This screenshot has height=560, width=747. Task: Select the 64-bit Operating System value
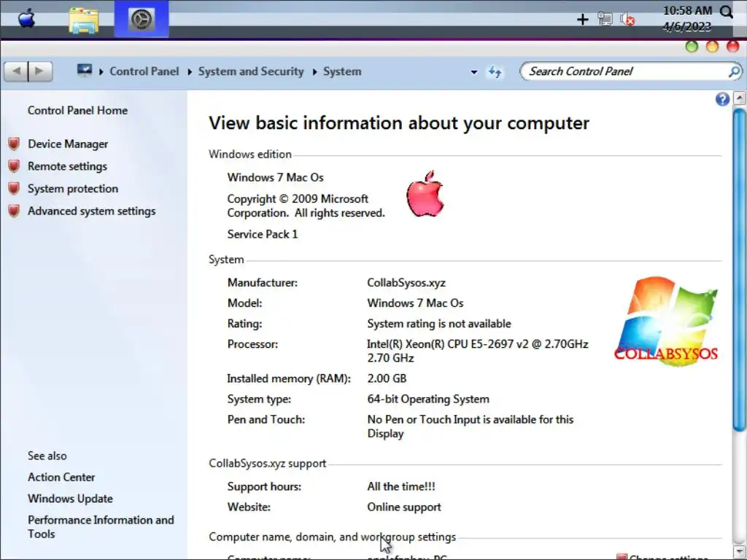coord(428,399)
